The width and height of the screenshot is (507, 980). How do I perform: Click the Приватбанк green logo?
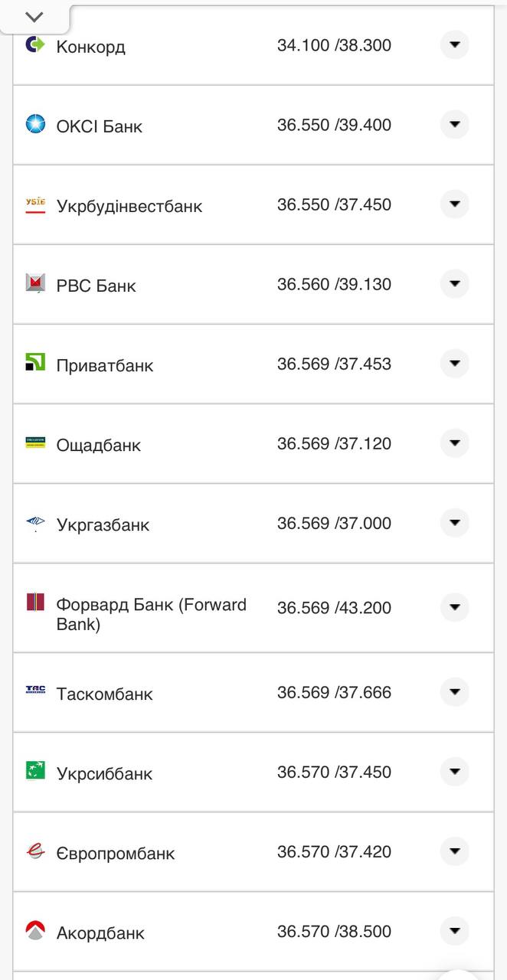[35, 363]
